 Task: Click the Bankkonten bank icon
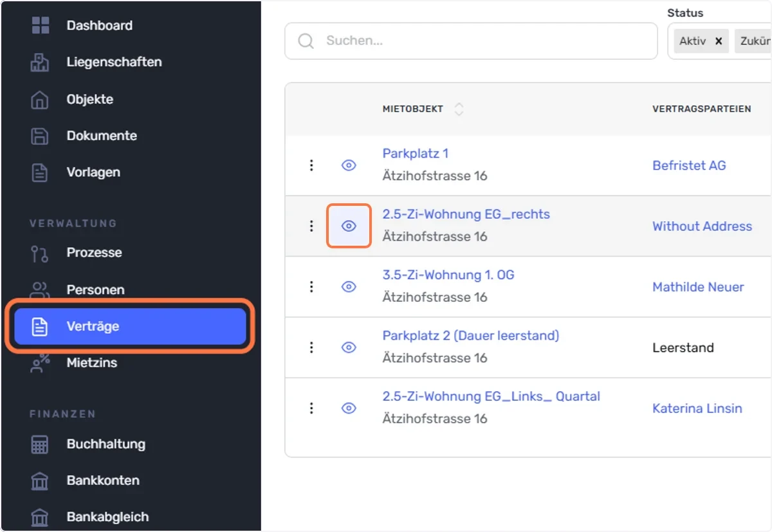(x=41, y=481)
